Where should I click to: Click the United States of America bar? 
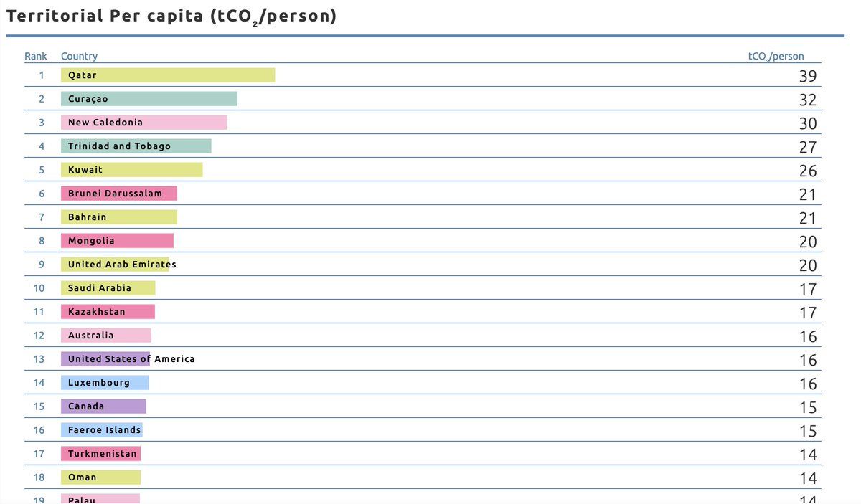coord(105,359)
